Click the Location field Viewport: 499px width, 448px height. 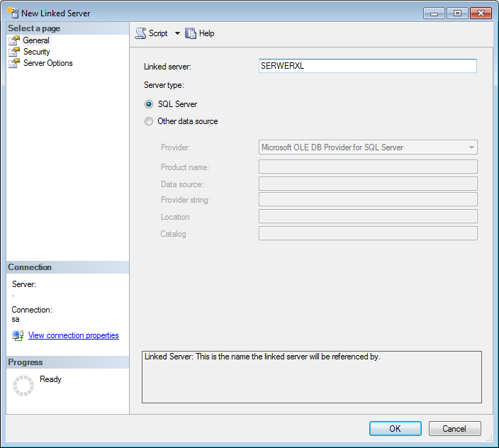coord(368,216)
